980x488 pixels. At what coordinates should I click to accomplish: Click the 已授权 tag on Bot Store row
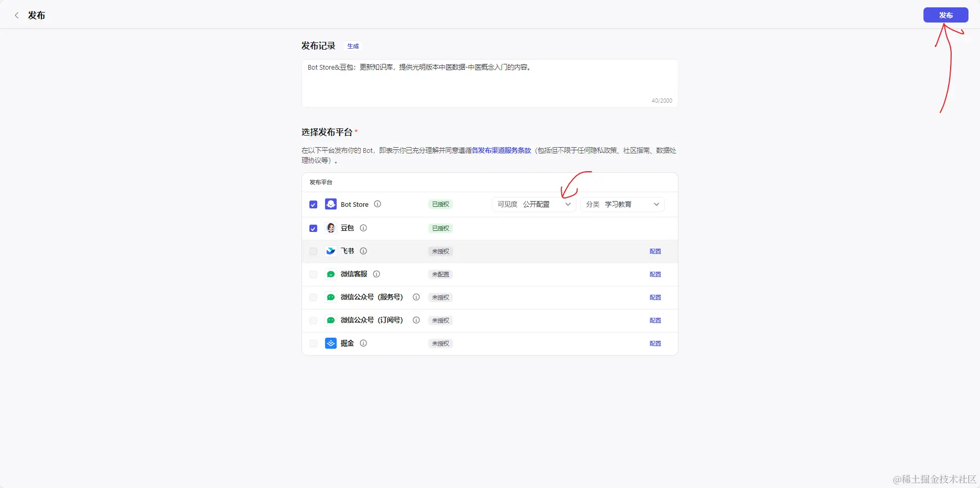(x=440, y=204)
